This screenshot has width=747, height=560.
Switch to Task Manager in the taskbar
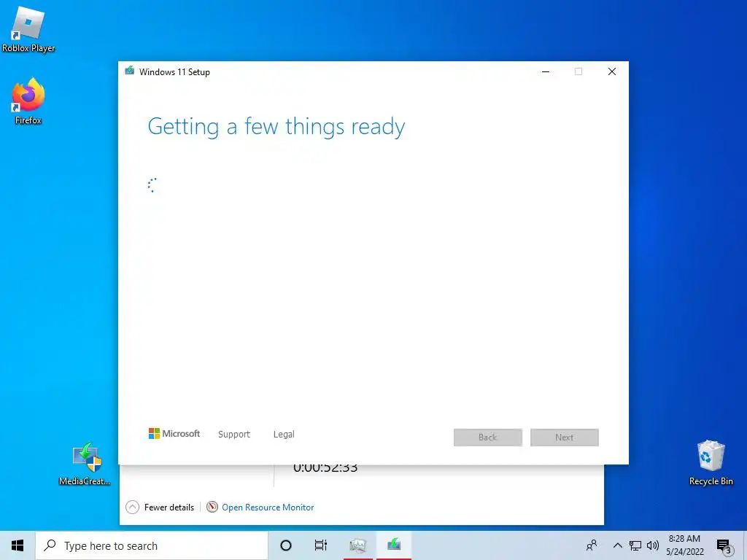coord(357,545)
